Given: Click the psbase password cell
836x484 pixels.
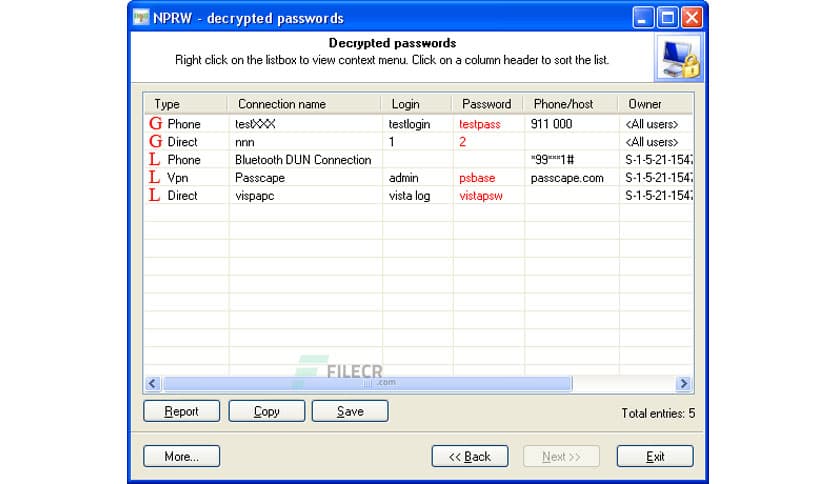Looking at the screenshot, I should coord(477,178).
